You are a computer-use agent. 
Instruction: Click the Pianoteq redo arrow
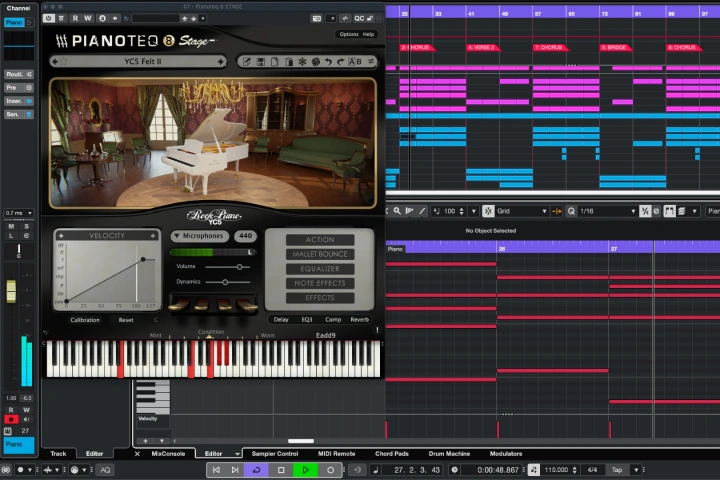pos(341,62)
